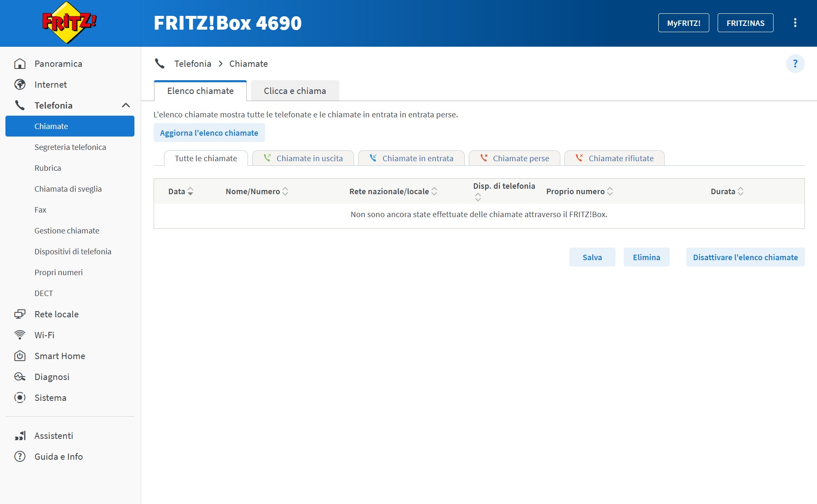Sort by Data column arrows
The height and width of the screenshot is (504, 817).
click(190, 191)
